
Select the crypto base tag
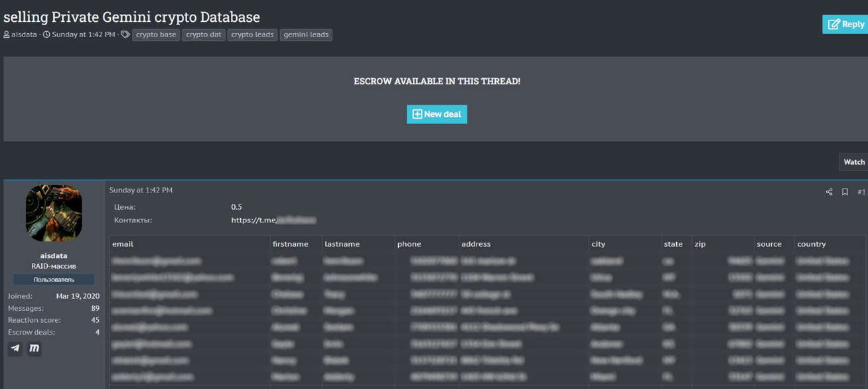coord(156,35)
